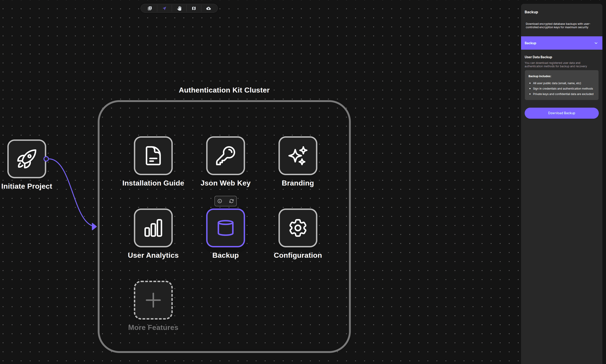
Task: Select the pointer cursor tool
Action: click(164, 8)
